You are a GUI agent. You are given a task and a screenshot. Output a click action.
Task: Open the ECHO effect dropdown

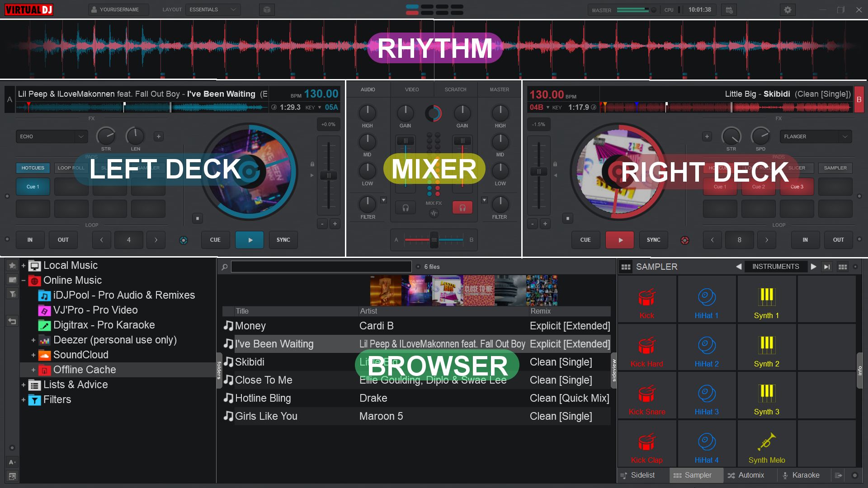click(x=52, y=136)
